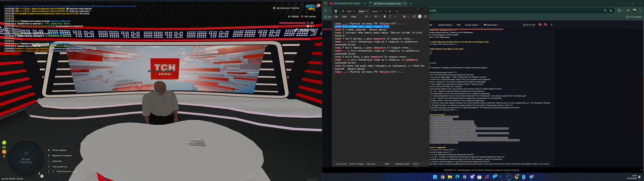Click the Plain text status indicator
This screenshot has width=644, height=181.
coord(371,164)
